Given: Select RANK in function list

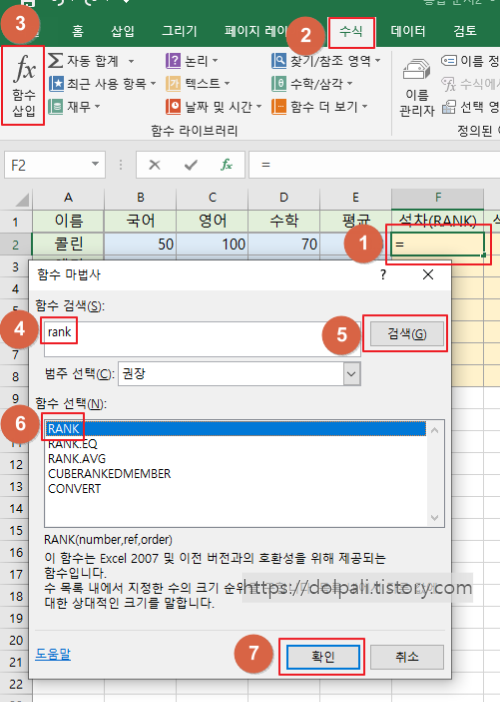Looking at the screenshot, I should point(235,428).
